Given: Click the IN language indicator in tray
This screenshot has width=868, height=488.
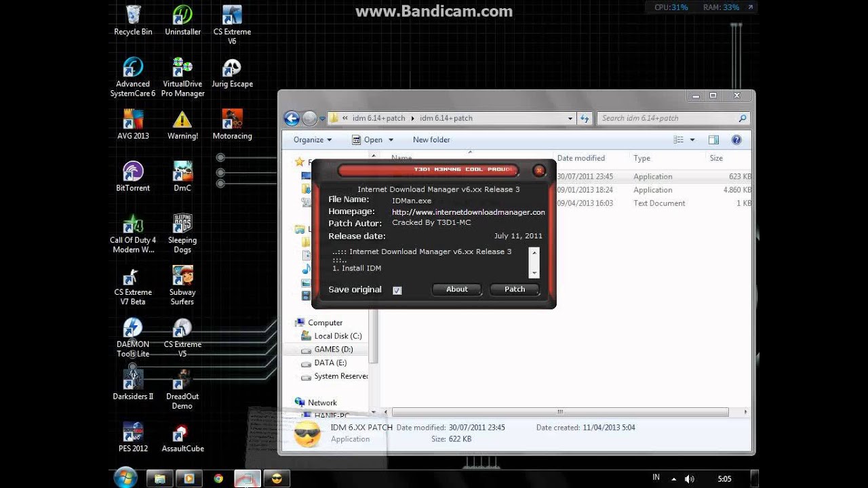Looking at the screenshot, I should (x=656, y=478).
